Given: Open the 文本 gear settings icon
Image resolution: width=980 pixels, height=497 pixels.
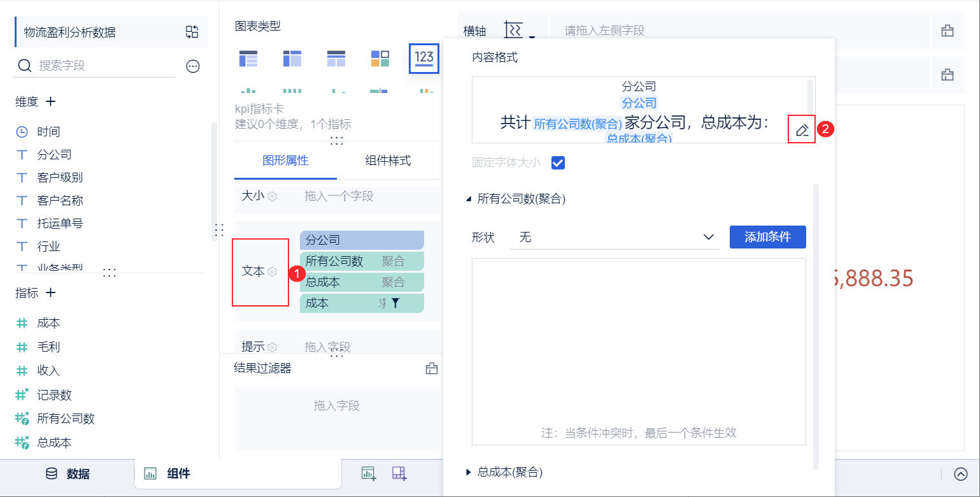Looking at the screenshot, I should 273,271.
